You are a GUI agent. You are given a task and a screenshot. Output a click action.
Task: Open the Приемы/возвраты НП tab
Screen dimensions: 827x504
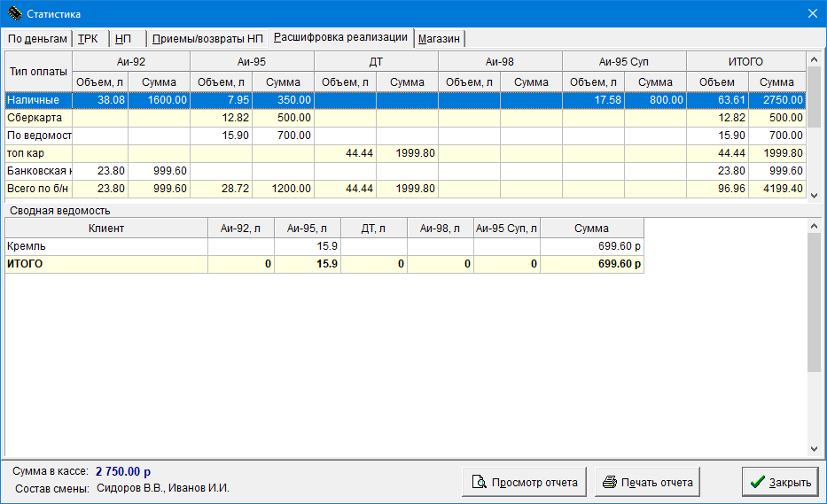click(207, 39)
